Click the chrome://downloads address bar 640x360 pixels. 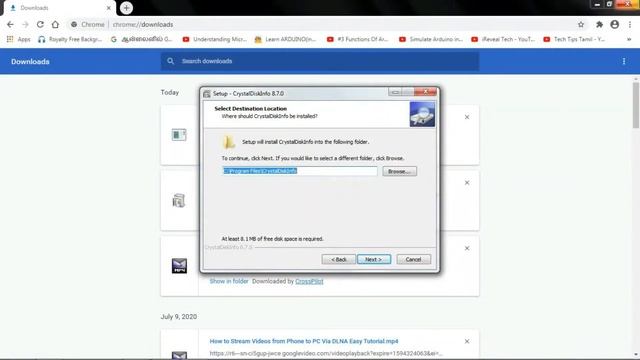pos(322,24)
